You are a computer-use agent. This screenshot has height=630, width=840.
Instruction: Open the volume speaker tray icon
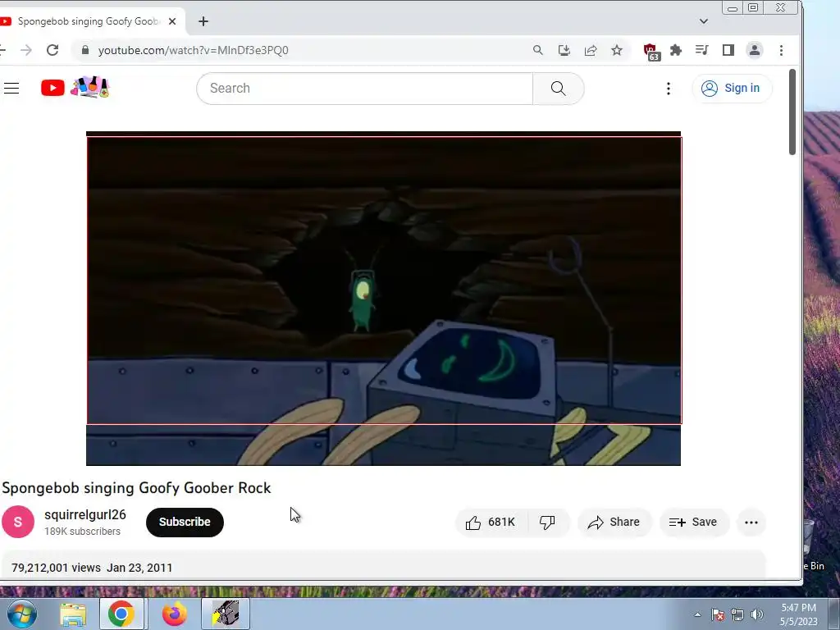[756, 614]
